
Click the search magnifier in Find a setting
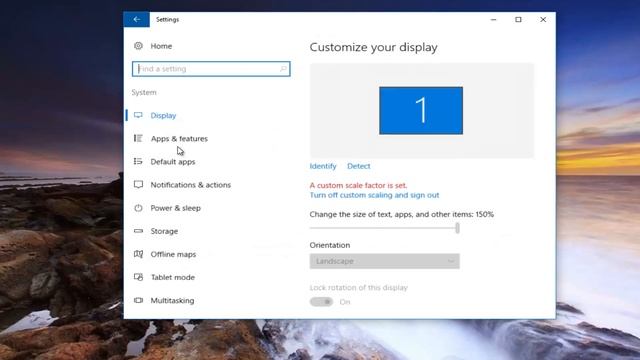(x=283, y=69)
